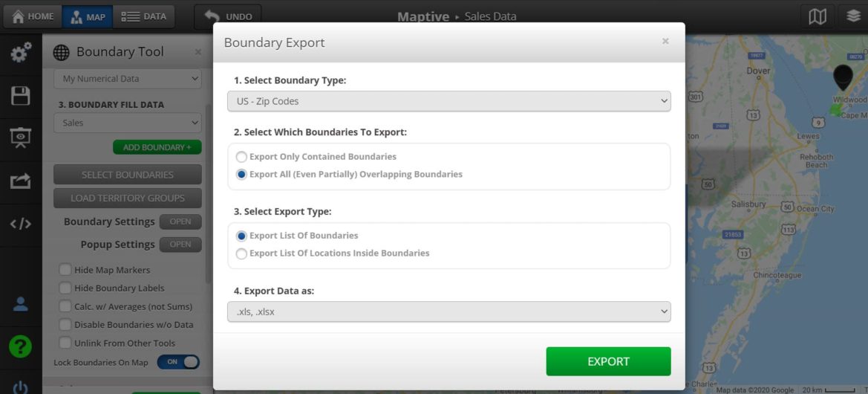Open the map layers stack icon

point(852,16)
